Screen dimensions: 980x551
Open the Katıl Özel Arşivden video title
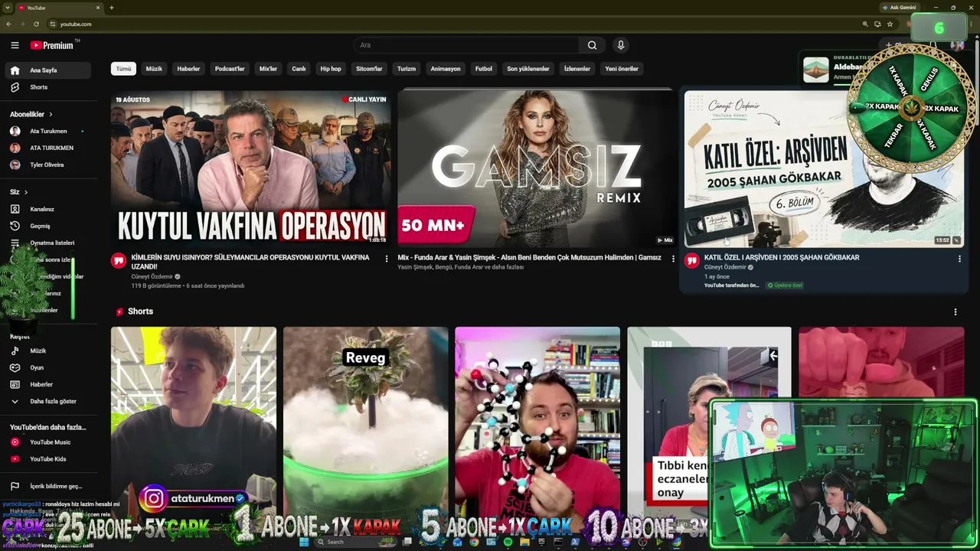click(782, 258)
